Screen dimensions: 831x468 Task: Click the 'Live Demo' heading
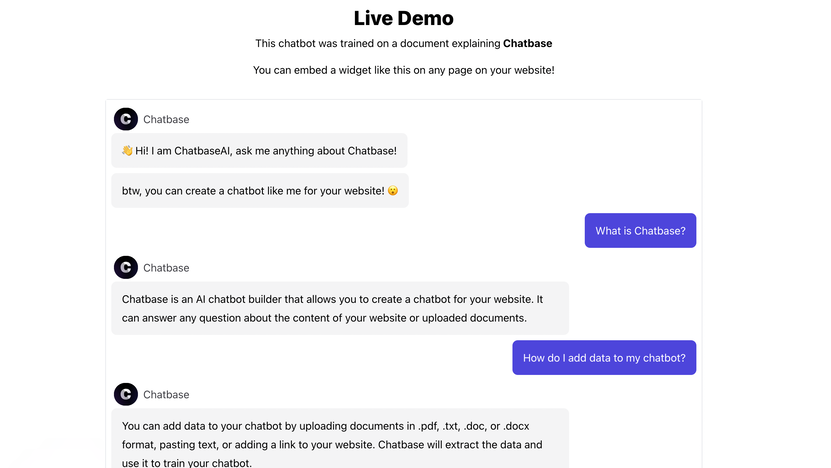pyautogui.click(x=403, y=18)
